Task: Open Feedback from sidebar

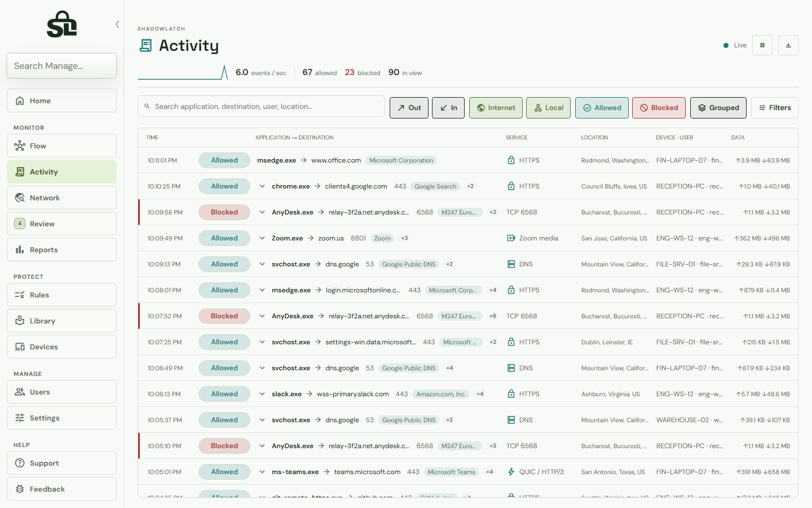Action: pos(62,489)
